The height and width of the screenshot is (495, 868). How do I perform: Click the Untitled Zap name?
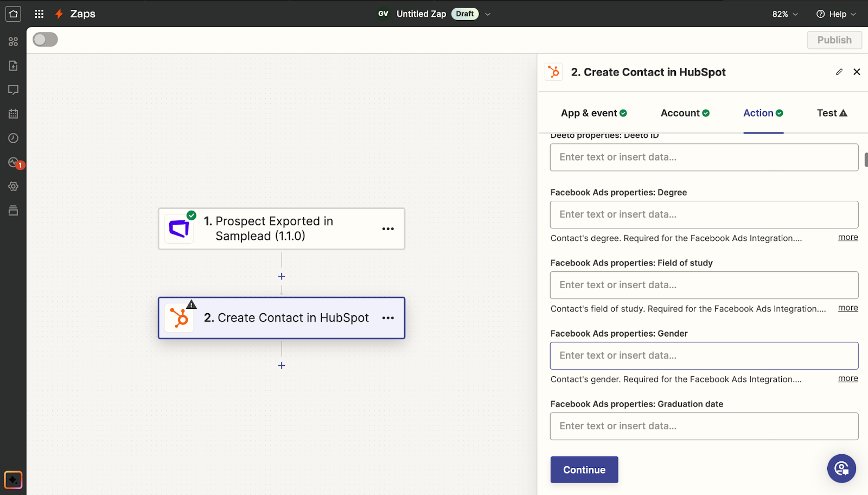421,14
